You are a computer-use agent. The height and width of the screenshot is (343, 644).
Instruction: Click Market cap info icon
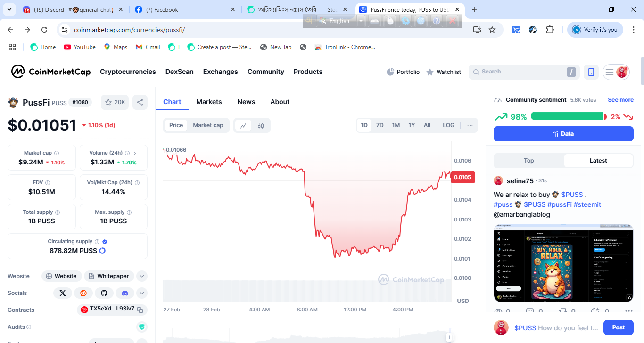coord(57,153)
